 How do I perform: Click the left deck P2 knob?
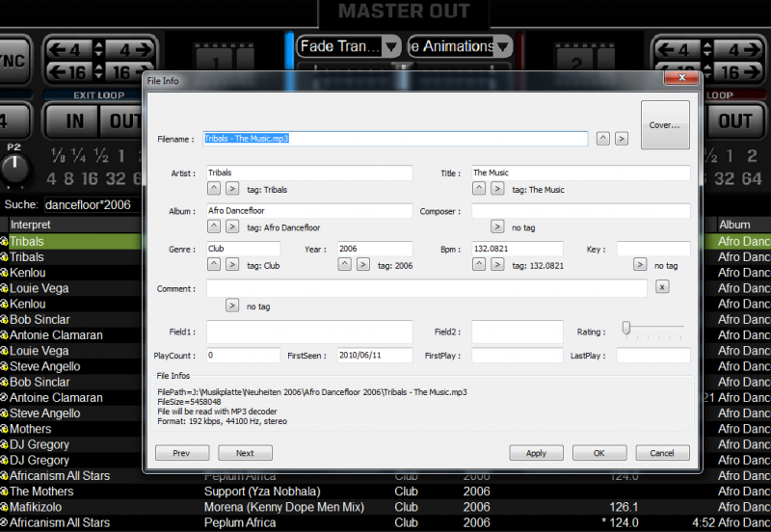point(14,168)
